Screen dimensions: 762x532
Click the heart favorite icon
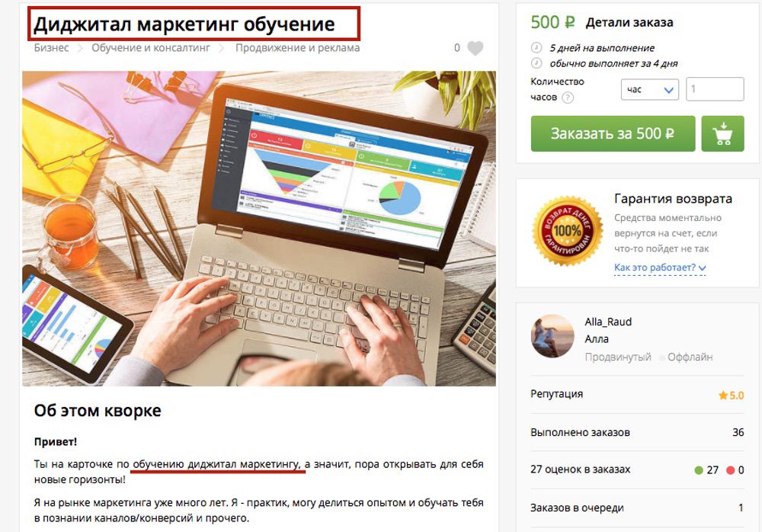coord(475,48)
